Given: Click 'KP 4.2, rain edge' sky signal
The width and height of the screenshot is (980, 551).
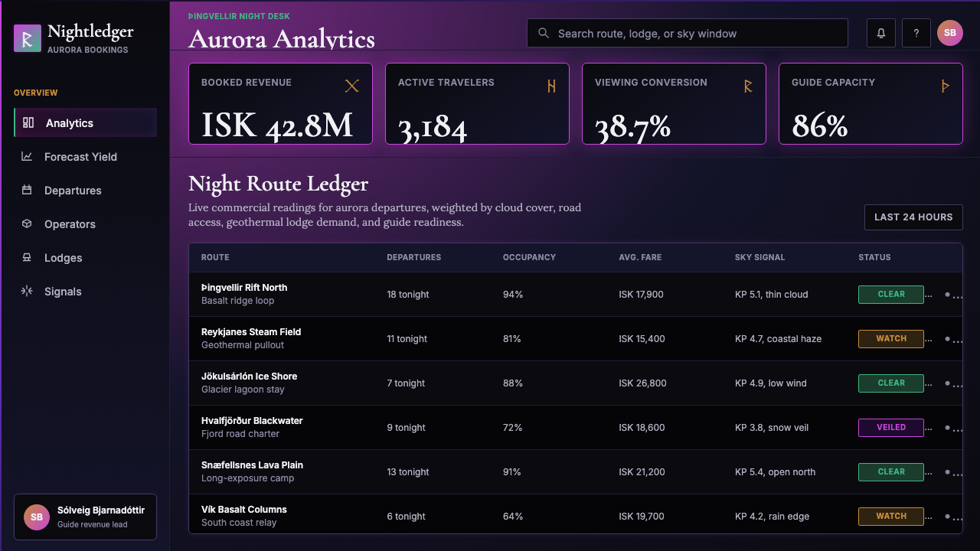Looking at the screenshot, I should click(x=772, y=516).
